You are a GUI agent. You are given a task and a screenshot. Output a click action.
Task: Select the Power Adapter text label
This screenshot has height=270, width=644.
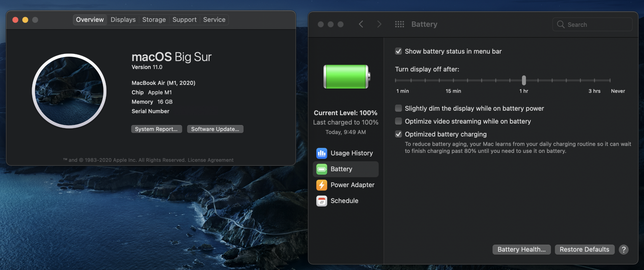tap(353, 185)
